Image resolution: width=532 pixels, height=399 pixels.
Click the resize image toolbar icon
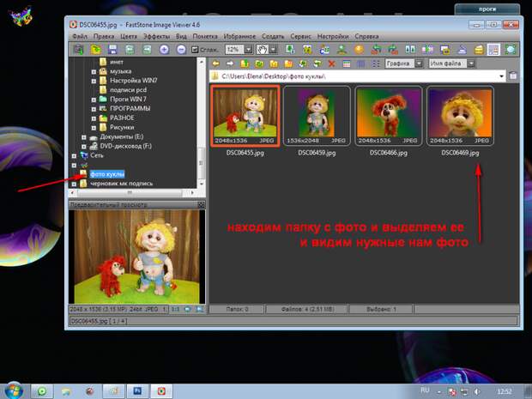pos(290,50)
